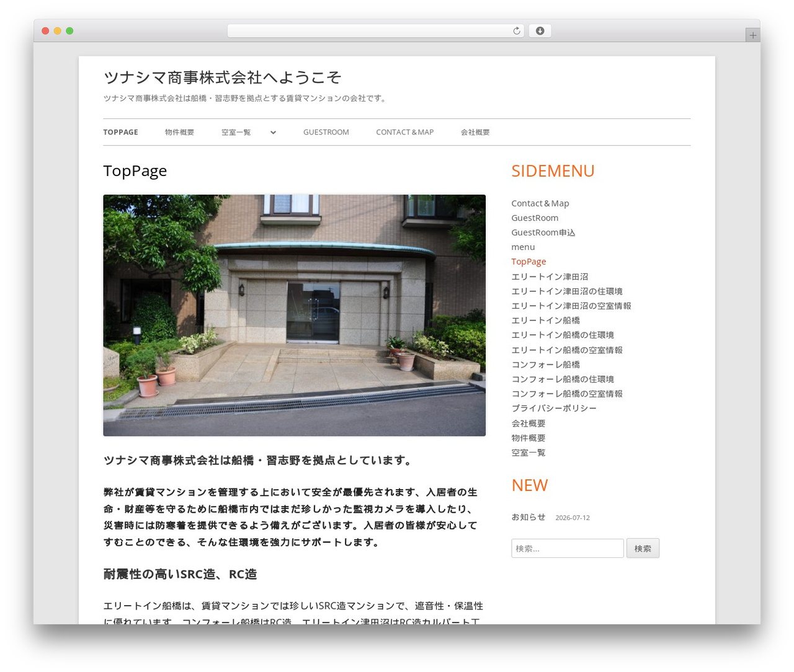Click the site title ツナシマ商事株式会社へようこそ

click(222, 77)
